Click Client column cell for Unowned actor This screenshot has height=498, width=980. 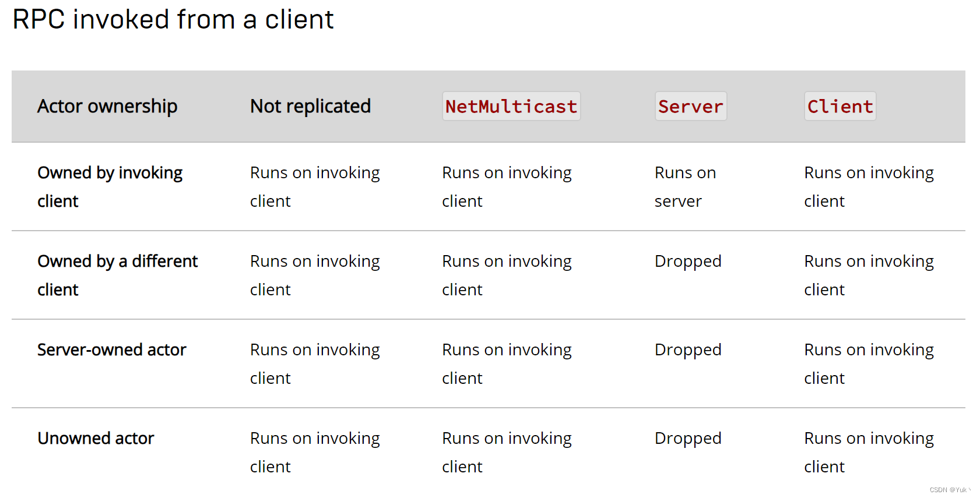869,452
